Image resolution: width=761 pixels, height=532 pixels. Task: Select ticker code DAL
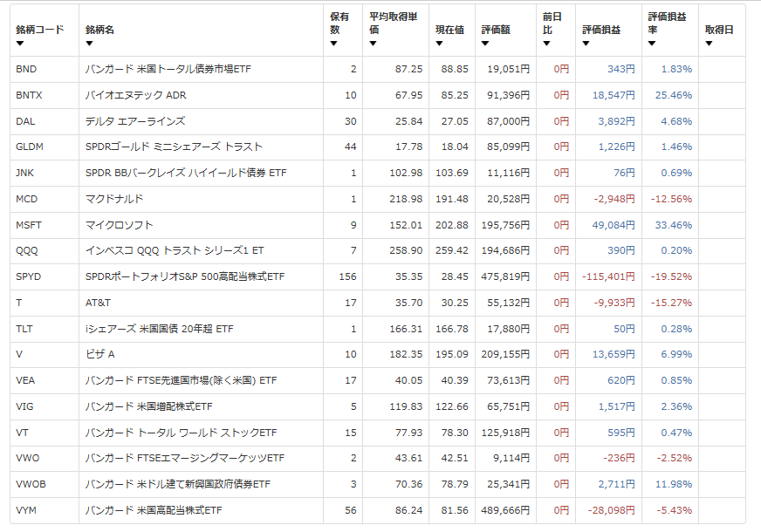25,122
